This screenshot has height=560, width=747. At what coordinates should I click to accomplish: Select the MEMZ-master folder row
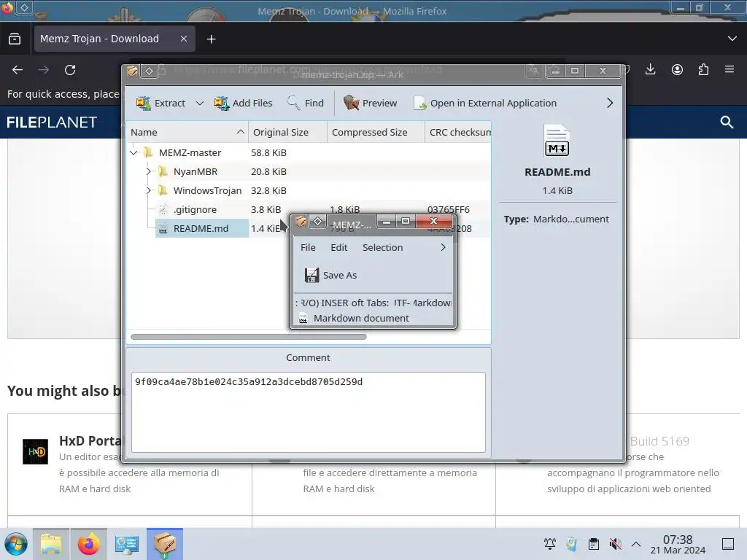[x=309, y=152]
